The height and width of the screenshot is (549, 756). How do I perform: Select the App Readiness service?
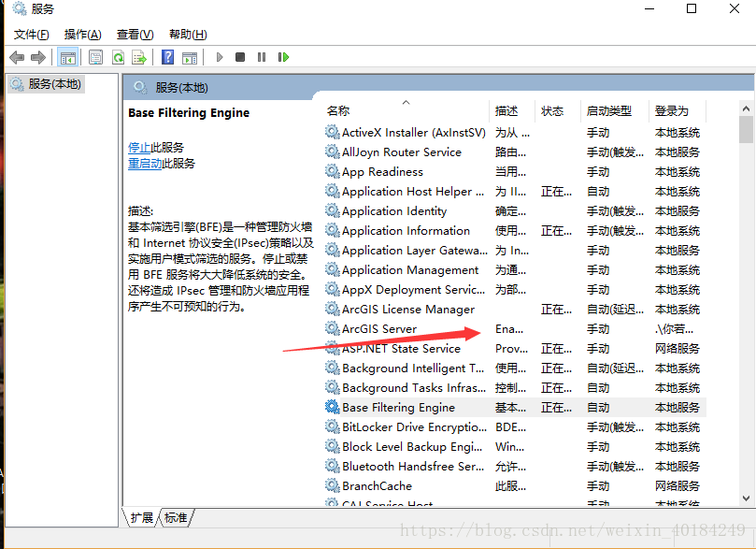[x=515, y=172]
